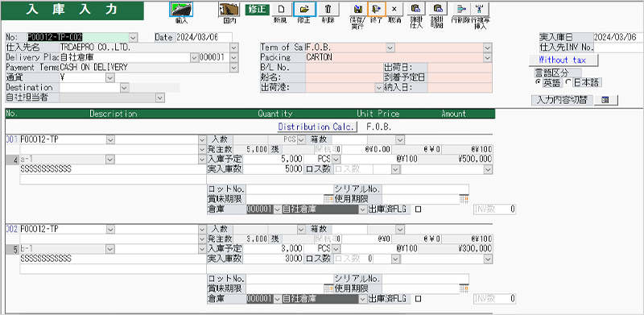Click the green 修正 mode label
Viewport: 644px width, 315px height.
point(257,10)
